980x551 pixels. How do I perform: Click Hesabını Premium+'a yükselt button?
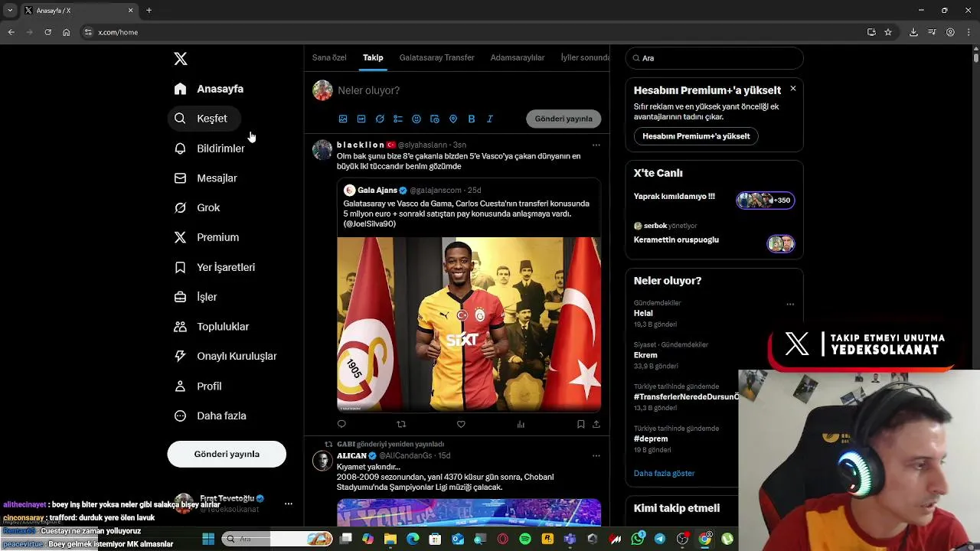[x=696, y=136]
